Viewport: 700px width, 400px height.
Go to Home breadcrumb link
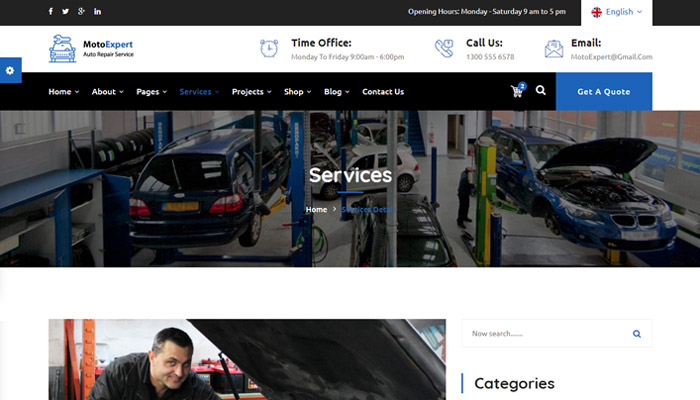pos(316,210)
